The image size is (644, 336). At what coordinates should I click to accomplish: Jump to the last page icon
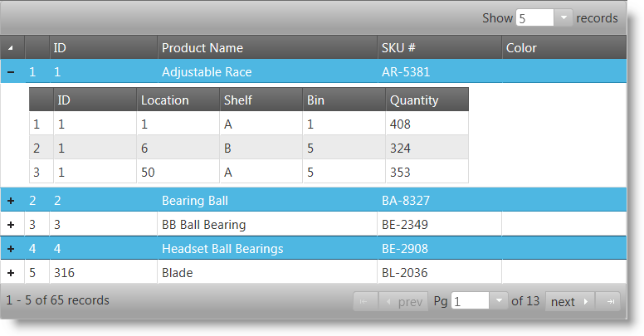pyautogui.click(x=608, y=302)
